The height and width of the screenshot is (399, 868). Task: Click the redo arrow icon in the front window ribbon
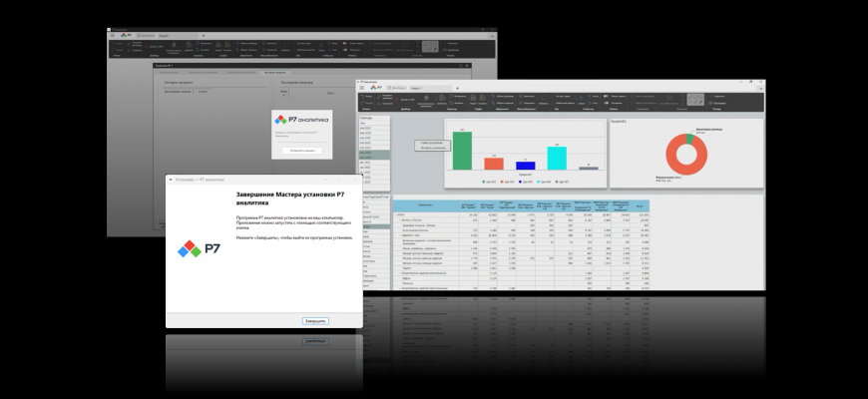(362, 103)
